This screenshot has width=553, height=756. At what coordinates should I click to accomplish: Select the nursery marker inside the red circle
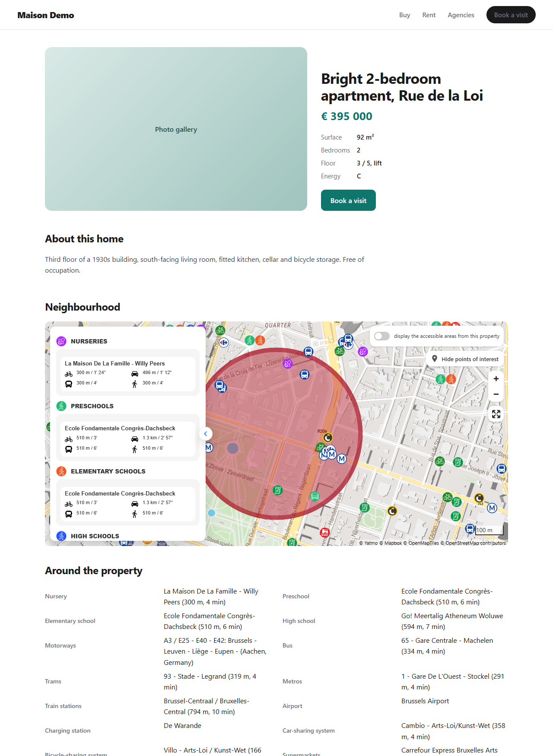coord(288,364)
